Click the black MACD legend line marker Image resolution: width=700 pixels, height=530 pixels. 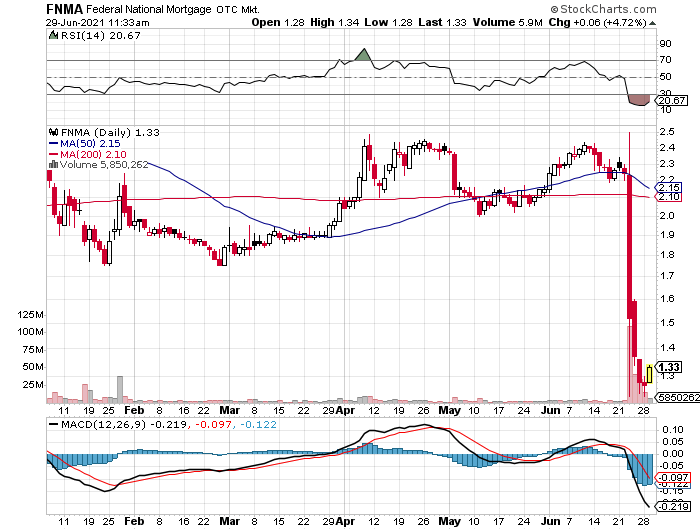[x=53, y=425]
